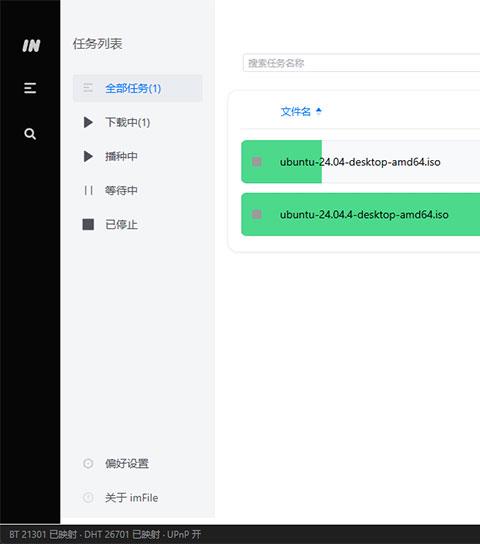Click the pause icon beside 等待中
This screenshot has width=480, height=544.
coord(88,190)
